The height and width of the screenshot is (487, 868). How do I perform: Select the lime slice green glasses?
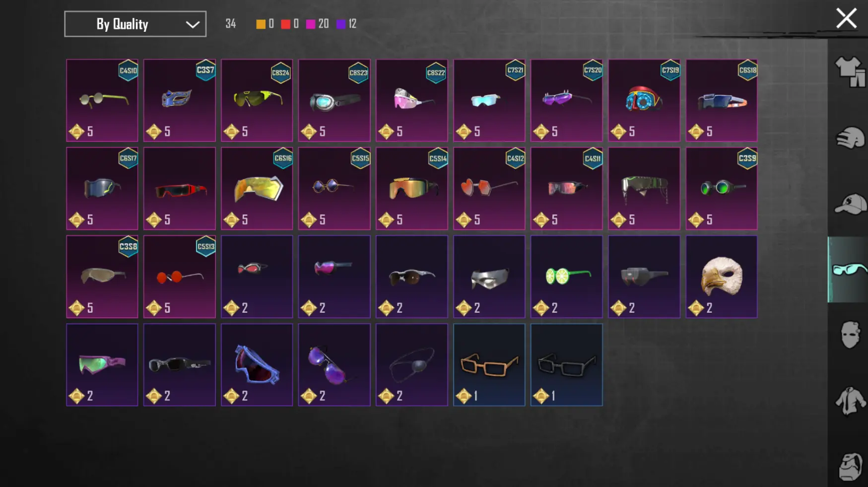coord(567,277)
